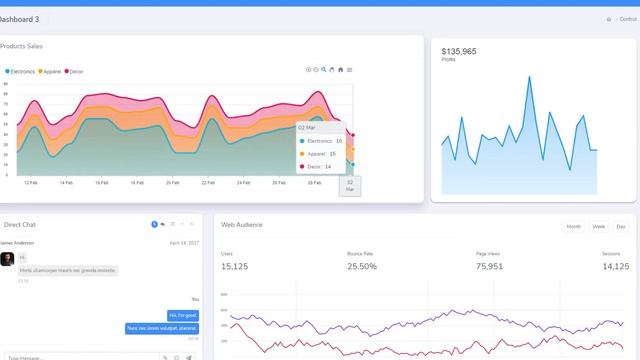This screenshot has height=360, width=640.
Task: Collapse the Direct Chat panel
Action: pyautogui.click(x=182, y=224)
